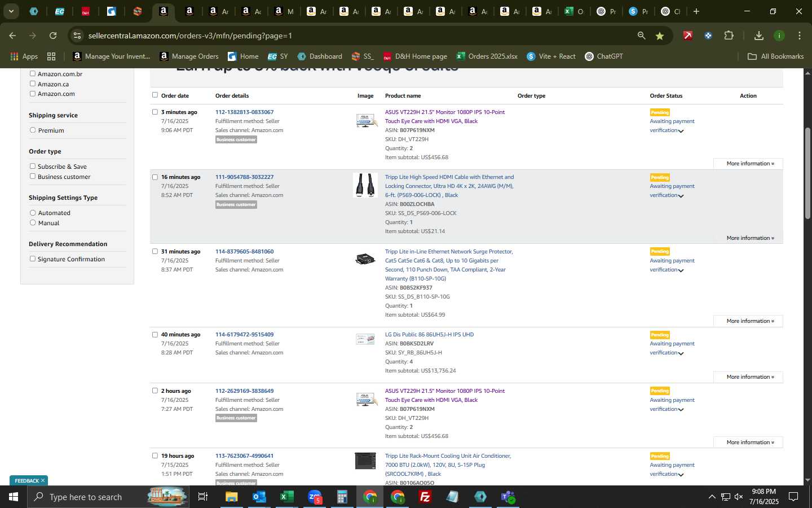The width and height of the screenshot is (812, 508).
Task: Check Subscribe & Save order type
Action: coord(33,166)
